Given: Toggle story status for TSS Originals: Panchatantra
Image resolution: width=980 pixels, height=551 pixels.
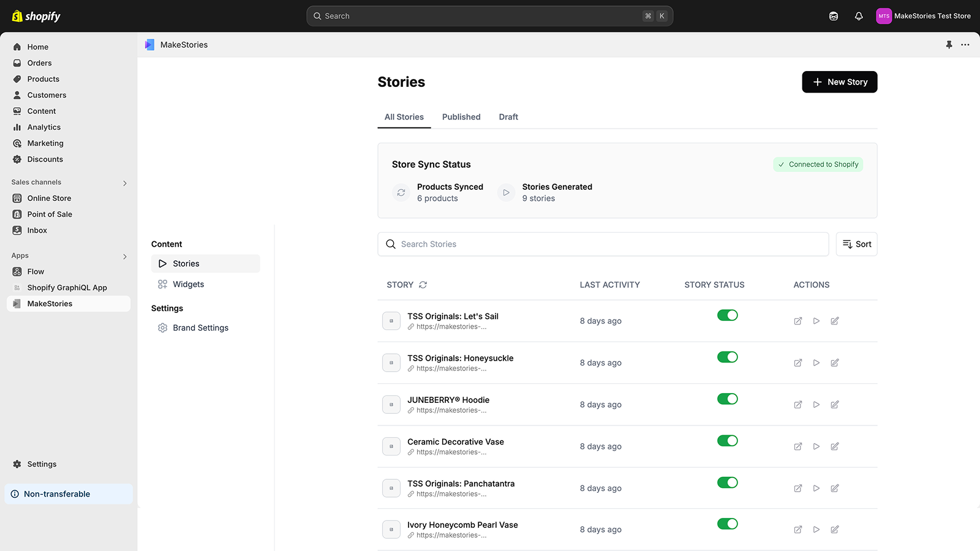Looking at the screenshot, I should click(x=727, y=482).
